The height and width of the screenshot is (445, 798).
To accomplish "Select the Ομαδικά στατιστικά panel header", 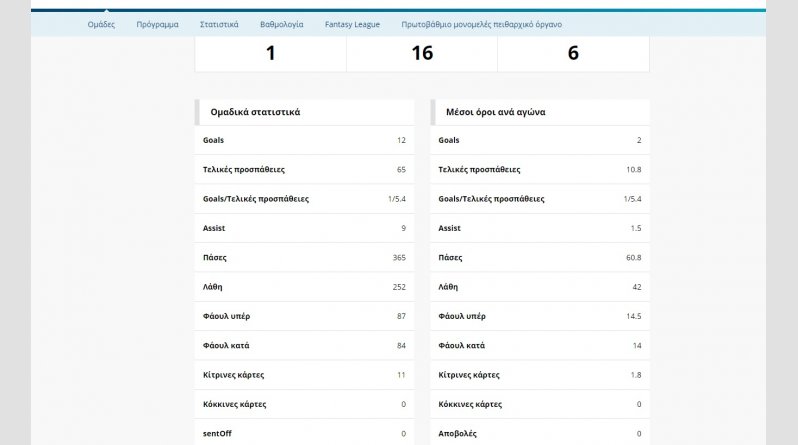I will [x=304, y=112].
